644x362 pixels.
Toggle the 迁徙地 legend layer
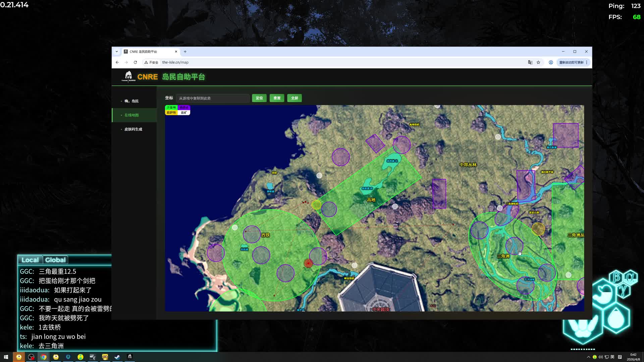click(171, 108)
